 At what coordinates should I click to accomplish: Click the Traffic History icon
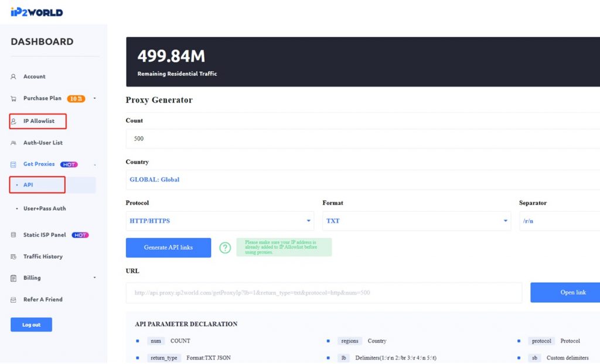13,256
